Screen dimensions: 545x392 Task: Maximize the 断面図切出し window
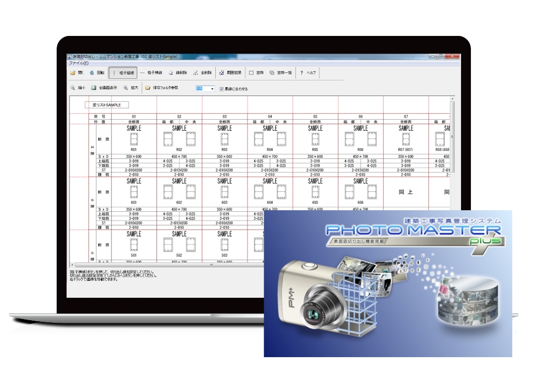coord(440,56)
